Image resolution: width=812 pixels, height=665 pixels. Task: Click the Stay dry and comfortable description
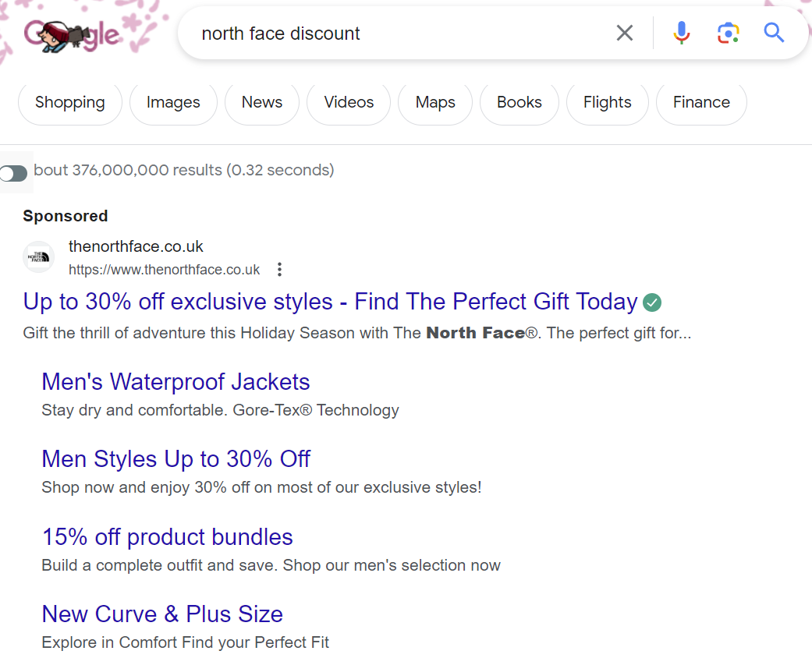click(220, 410)
